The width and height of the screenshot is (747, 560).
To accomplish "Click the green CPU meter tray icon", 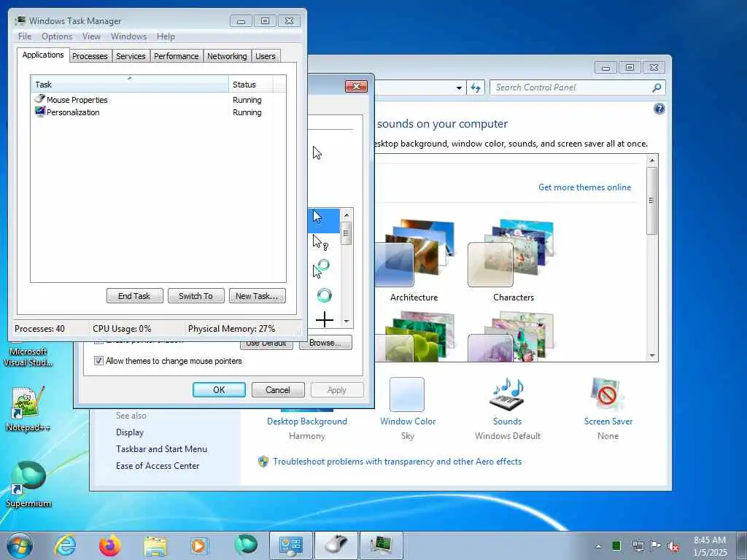I will coord(616,545).
